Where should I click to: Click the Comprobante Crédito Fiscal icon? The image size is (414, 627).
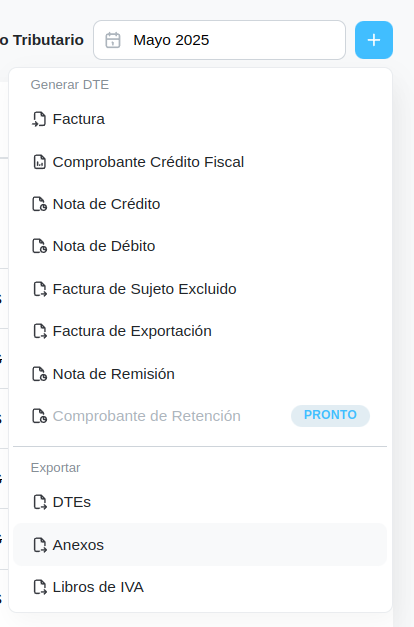coord(39,162)
